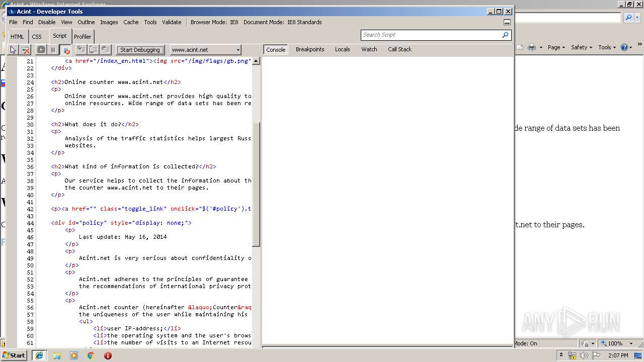Click the toggle_link anchor source line 42
644x362 pixels.
click(151, 209)
